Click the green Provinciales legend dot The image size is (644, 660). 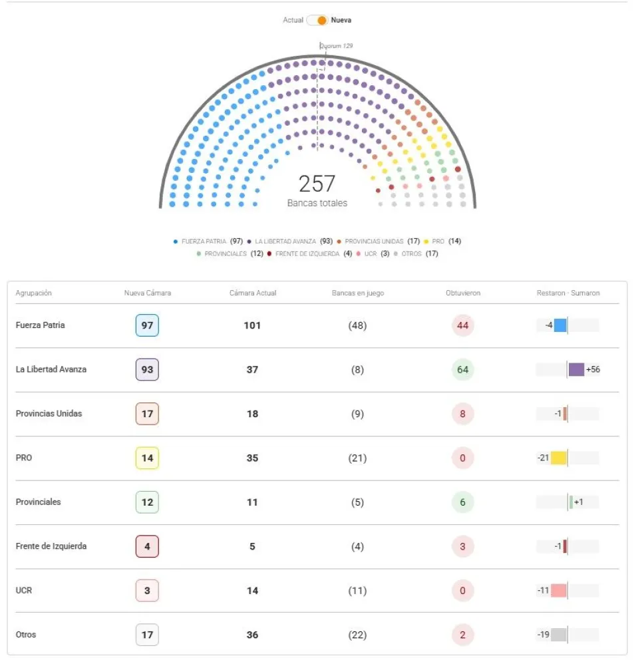point(198,253)
